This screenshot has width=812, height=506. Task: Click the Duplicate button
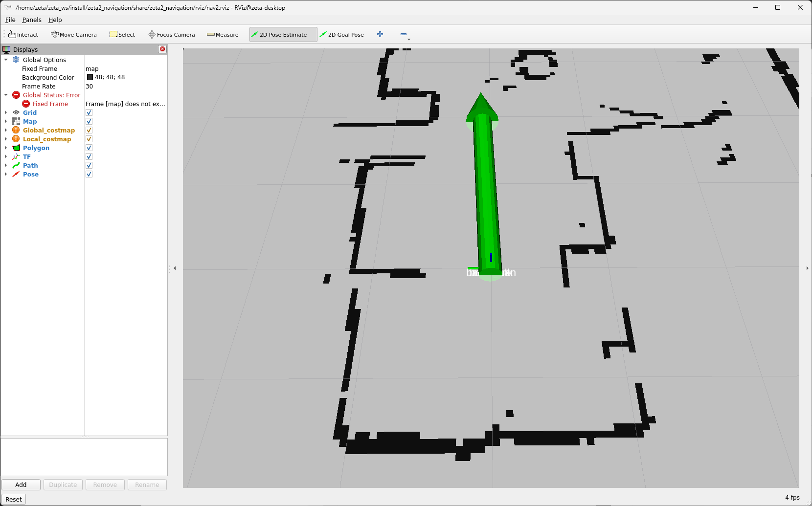(63, 484)
